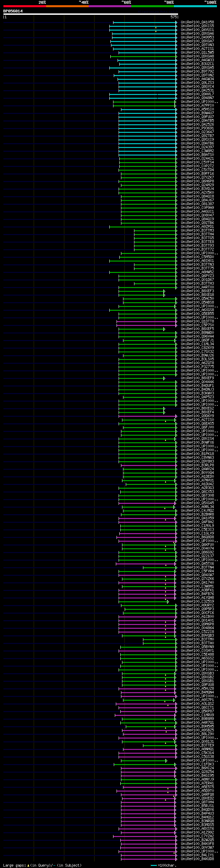220x868 pixels.
Task: Click the label UniRef100_A3LQS2
Action: (197, 704)
